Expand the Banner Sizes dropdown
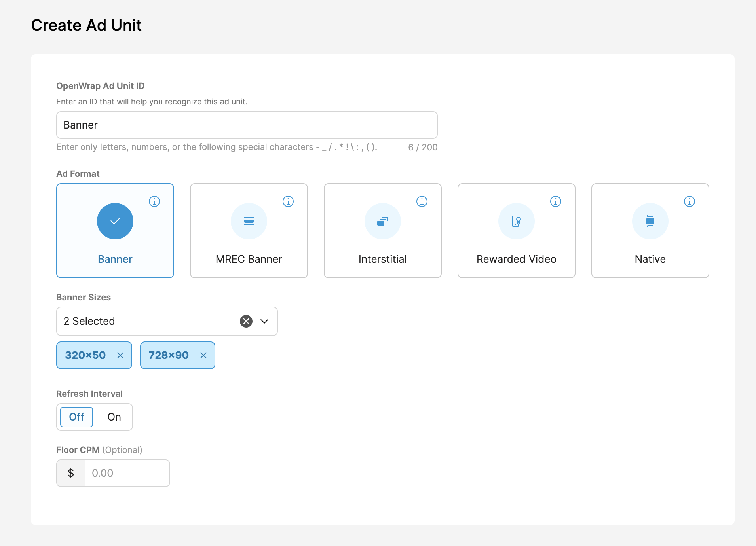The image size is (756, 546). [264, 321]
